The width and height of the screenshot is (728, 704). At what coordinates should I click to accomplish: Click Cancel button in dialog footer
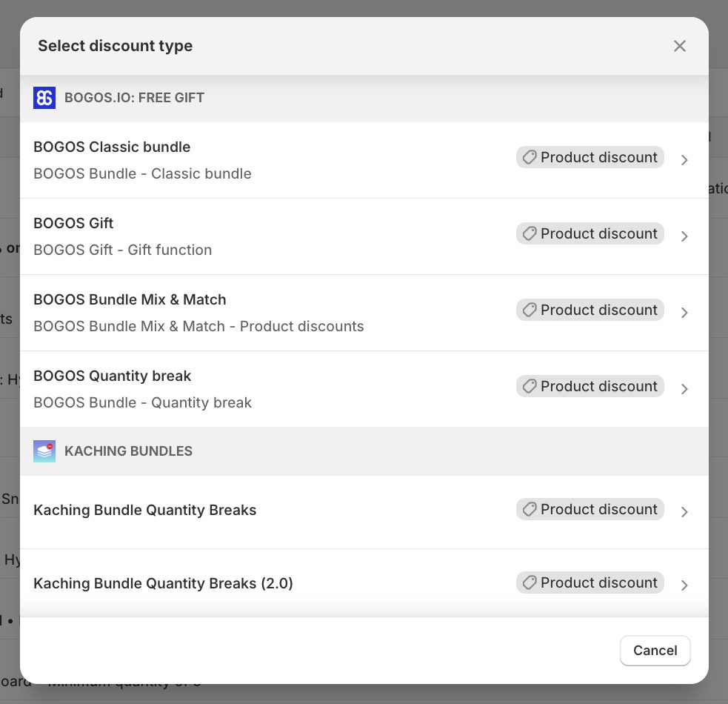coord(655,651)
